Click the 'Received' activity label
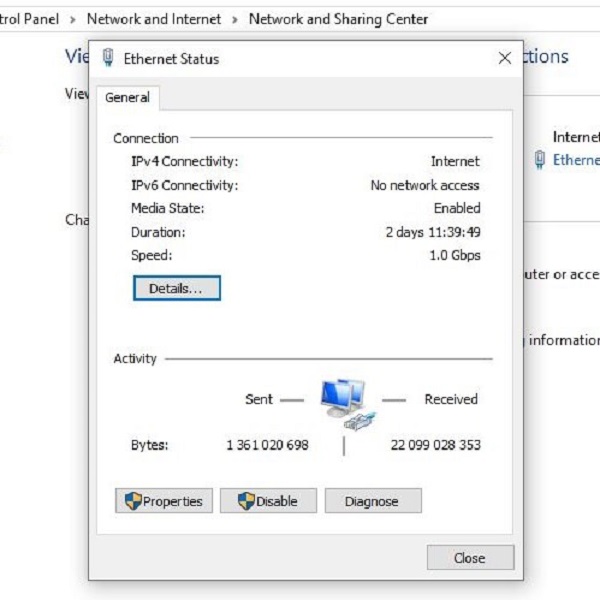The height and width of the screenshot is (600, 600). coord(451,399)
